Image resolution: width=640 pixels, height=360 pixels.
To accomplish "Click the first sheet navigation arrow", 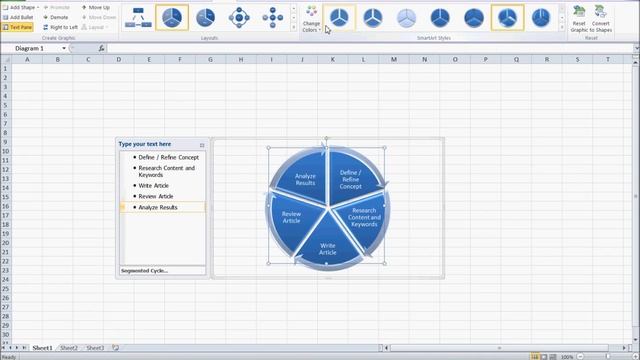I will point(4,348).
